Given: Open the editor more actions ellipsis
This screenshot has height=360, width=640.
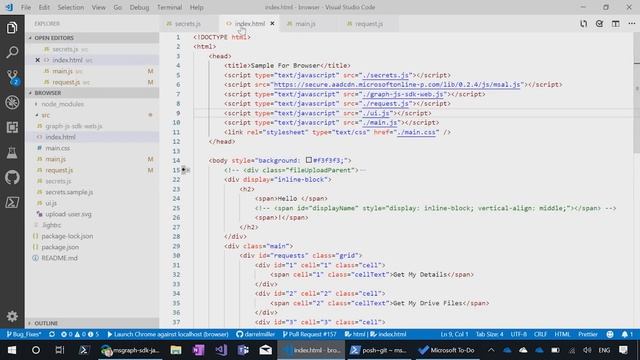Looking at the screenshot, I should pos(631,24).
